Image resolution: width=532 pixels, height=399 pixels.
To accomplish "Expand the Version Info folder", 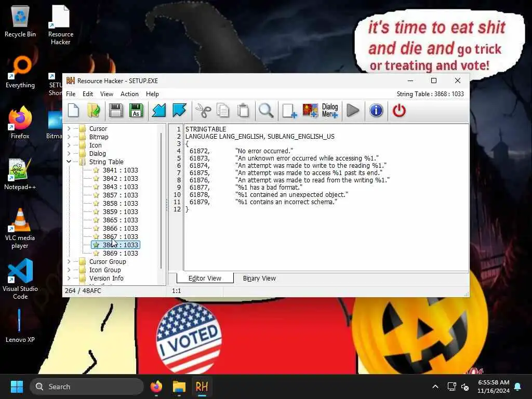I will pos(69,278).
